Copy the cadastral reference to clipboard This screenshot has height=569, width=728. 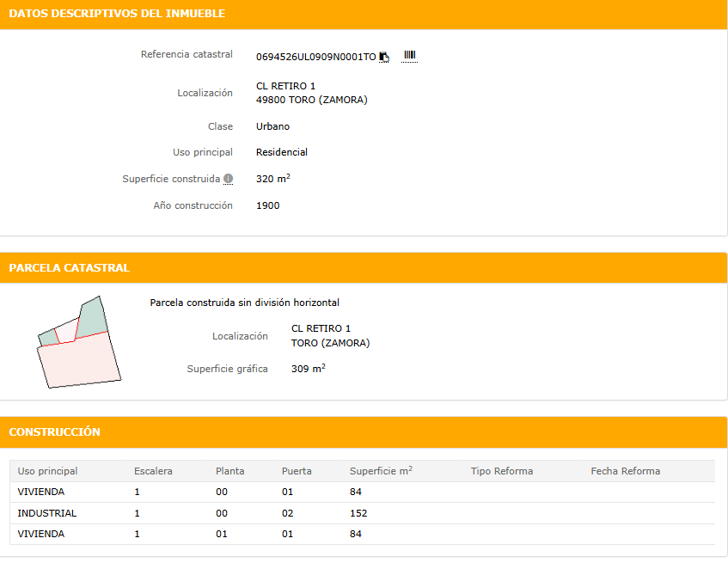tap(384, 57)
